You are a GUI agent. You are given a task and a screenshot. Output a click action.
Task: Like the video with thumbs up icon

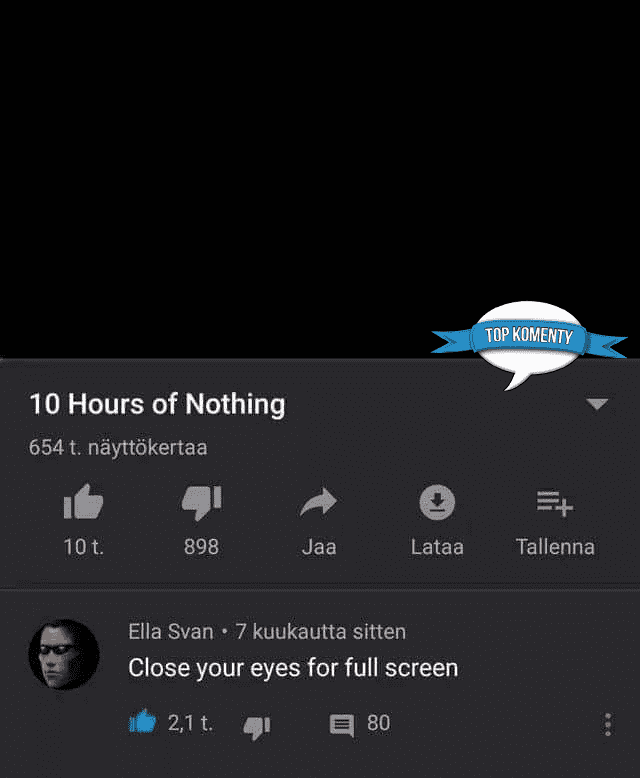(x=83, y=502)
